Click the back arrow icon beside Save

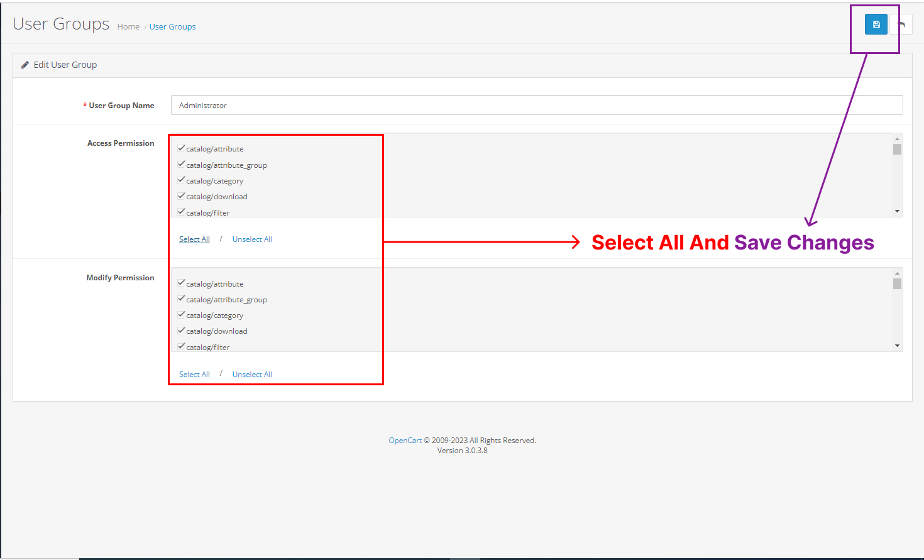901,24
